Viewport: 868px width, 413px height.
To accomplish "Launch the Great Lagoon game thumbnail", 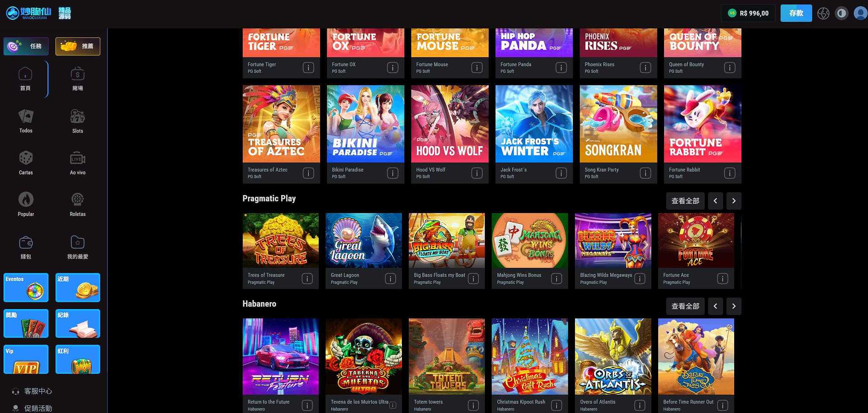I will coord(363,240).
